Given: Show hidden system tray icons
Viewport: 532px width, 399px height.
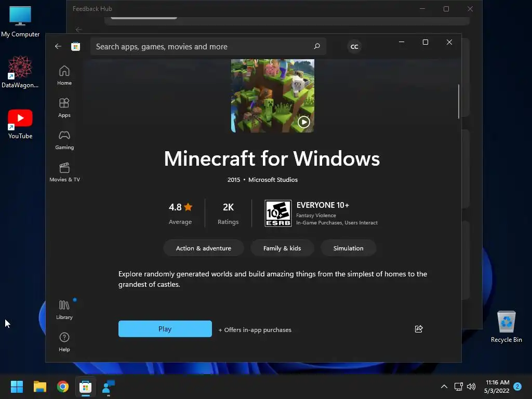Looking at the screenshot, I should point(444,387).
